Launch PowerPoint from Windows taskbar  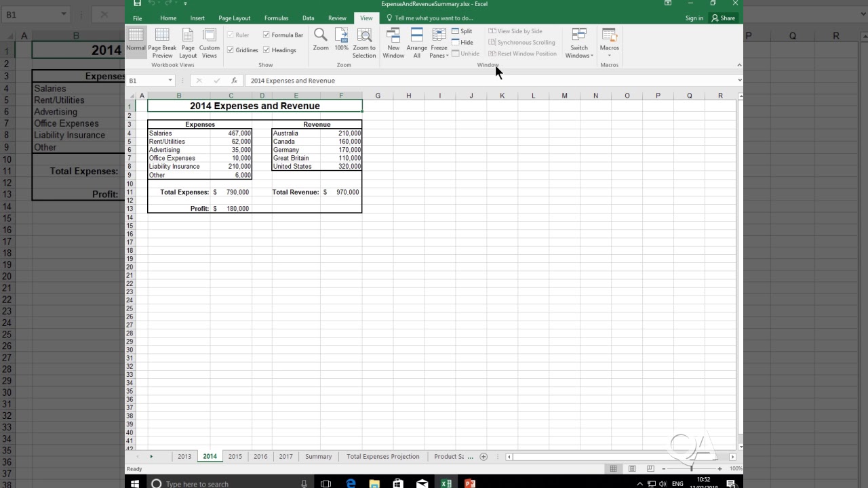coord(470,483)
